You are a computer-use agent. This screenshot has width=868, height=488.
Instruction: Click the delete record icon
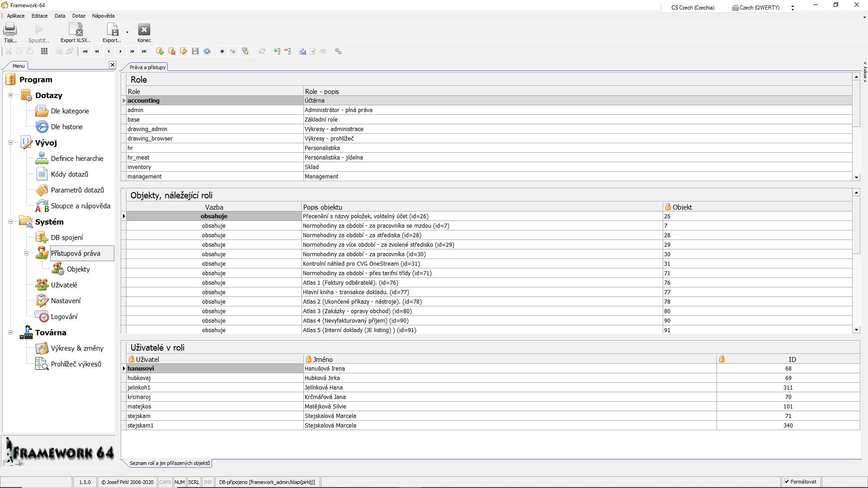[172, 52]
